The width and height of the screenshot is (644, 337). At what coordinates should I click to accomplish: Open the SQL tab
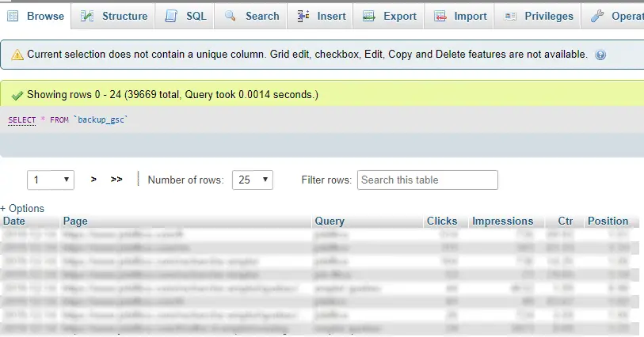[185, 16]
